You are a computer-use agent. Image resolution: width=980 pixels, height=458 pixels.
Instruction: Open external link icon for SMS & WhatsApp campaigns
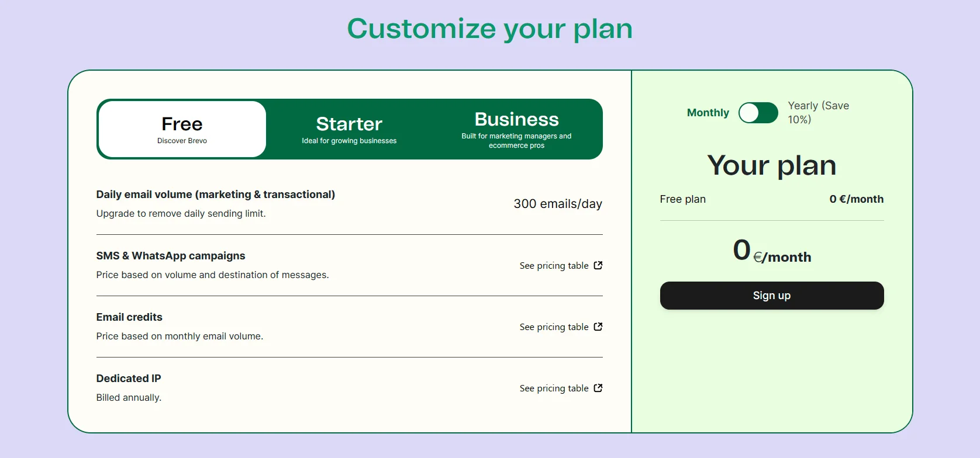click(598, 265)
